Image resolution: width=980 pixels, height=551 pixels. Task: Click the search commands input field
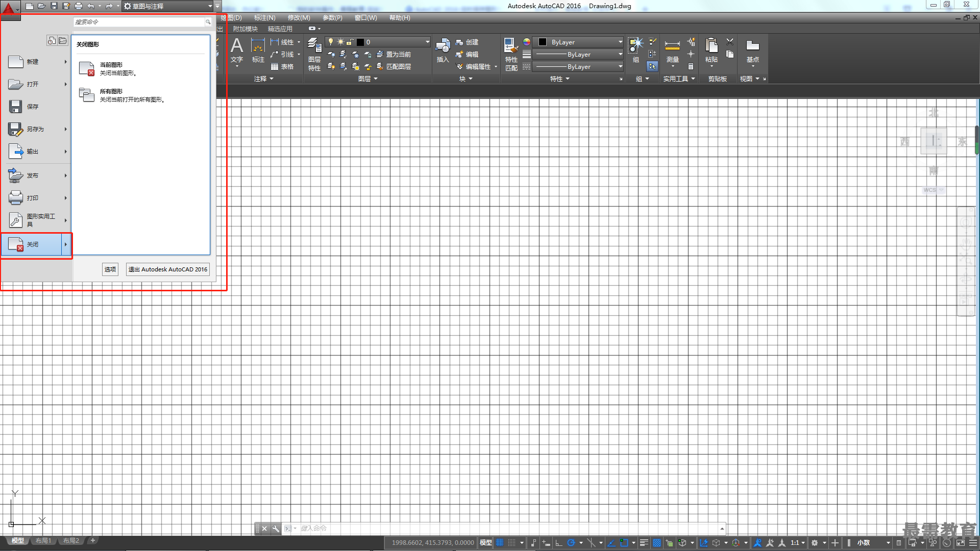[x=139, y=22]
